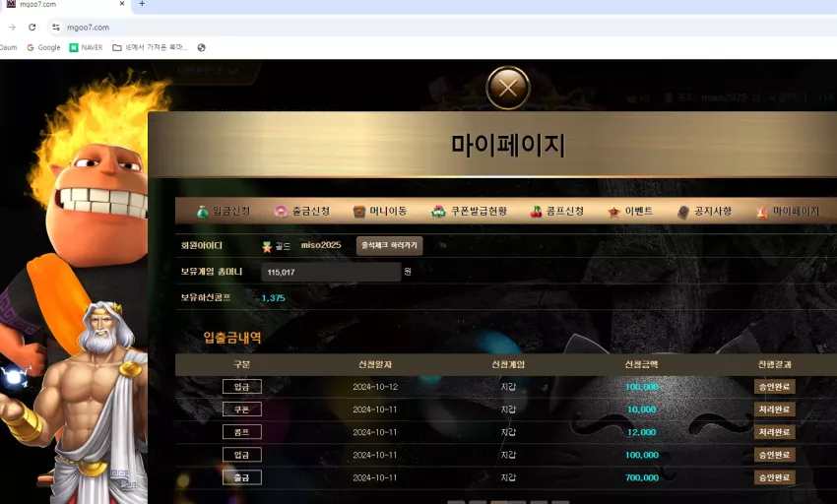This screenshot has height=504, width=837.
Task: Go to the 공지사항 tab
Action: pos(705,212)
